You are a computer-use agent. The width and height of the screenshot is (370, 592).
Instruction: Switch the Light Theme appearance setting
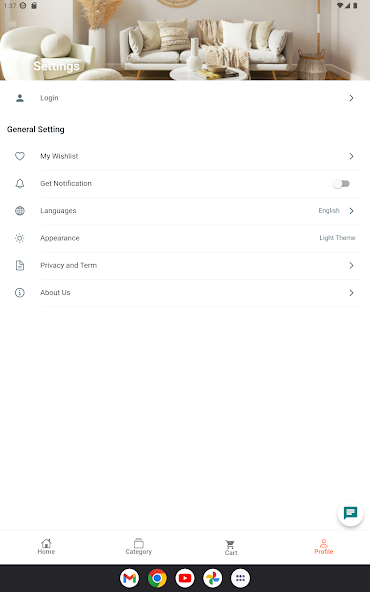click(337, 238)
